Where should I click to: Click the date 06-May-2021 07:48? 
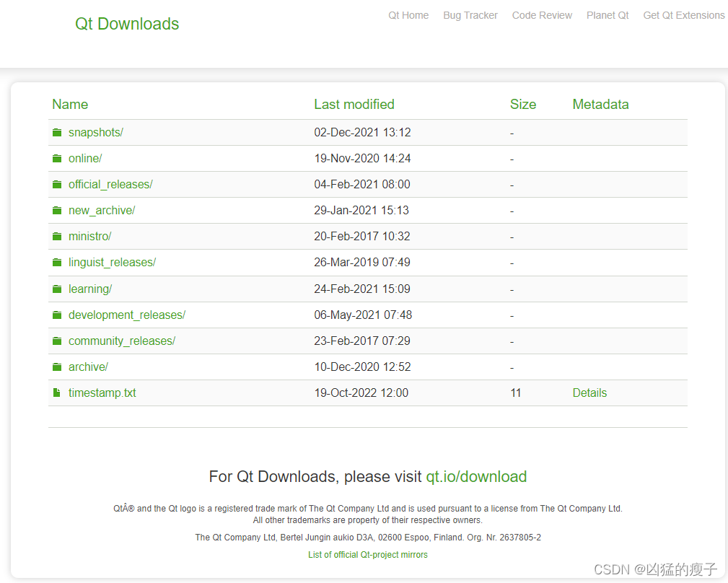pyautogui.click(x=363, y=315)
